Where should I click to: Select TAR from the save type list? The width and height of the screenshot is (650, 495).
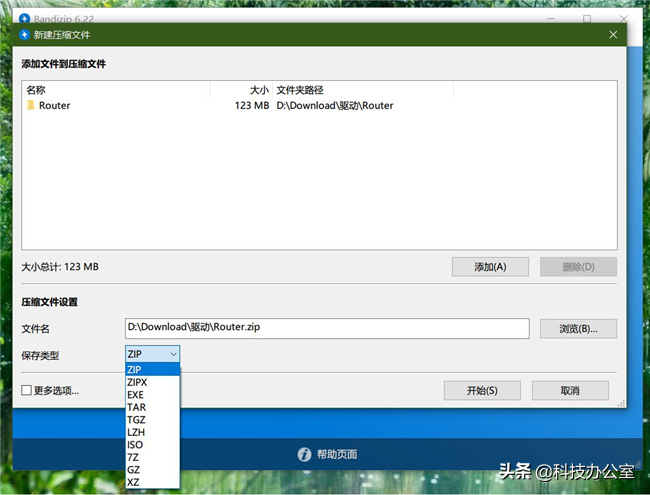153,407
